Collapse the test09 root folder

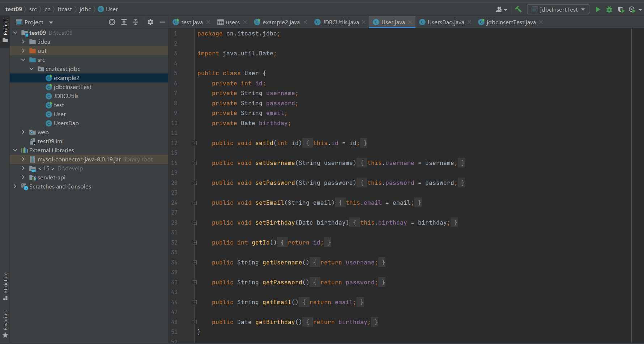15,33
